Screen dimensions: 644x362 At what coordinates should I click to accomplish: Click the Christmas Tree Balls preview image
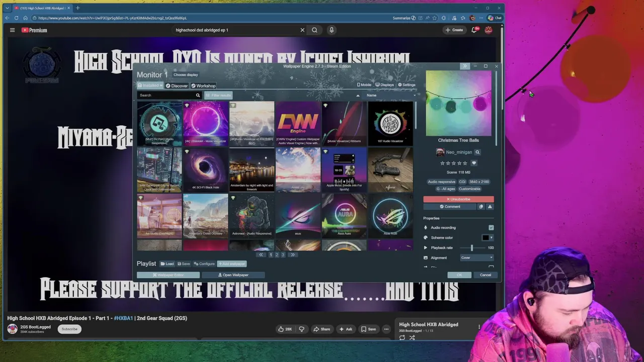[458, 104]
